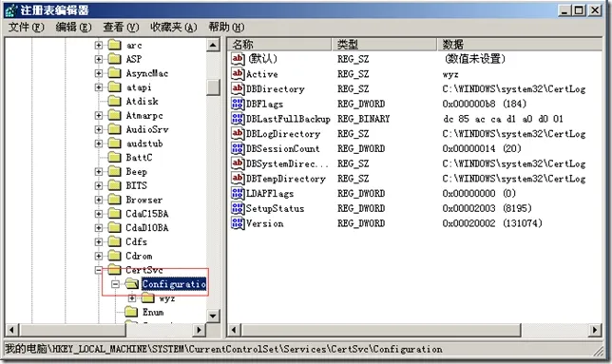The width and height of the screenshot is (612, 364).
Task: Select the CdaC15BA tree key
Action: click(146, 214)
